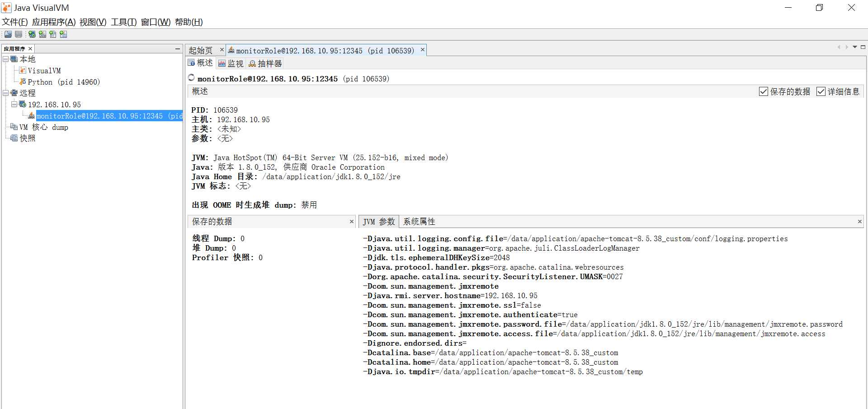Click the 主机: 192.168.10.95 text
Screen dimensions: 868x409
click(x=231, y=119)
